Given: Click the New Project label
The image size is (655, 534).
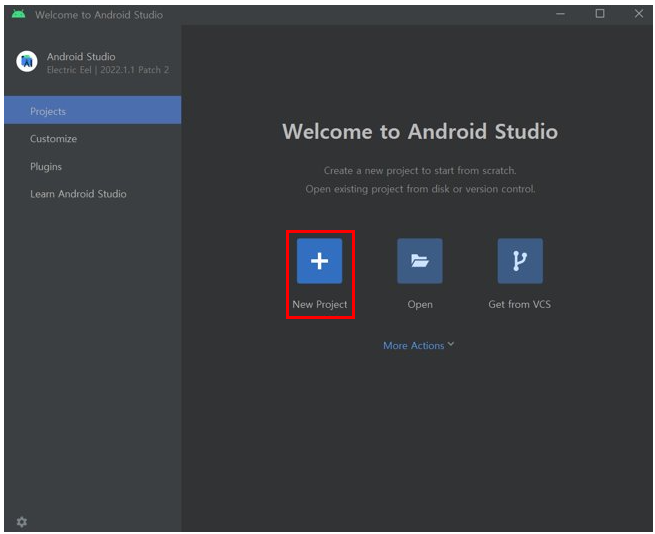Looking at the screenshot, I should tap(320, 304).
